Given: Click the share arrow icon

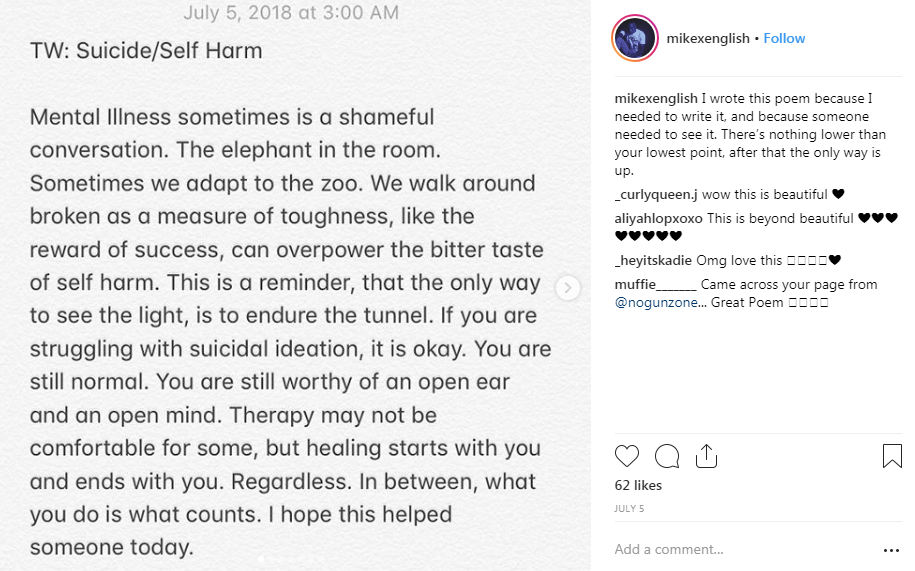Looking at the screenshot, I should (x=706, y=456).
